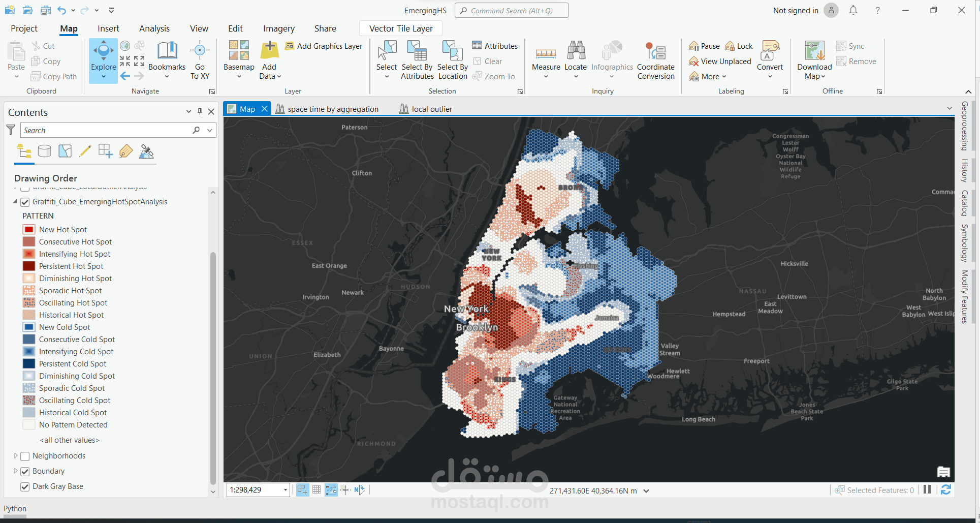Image resolution: width=980 pixels, height=523 pixels.
Task: Click the Add Data icon
Action: point(269,51)
